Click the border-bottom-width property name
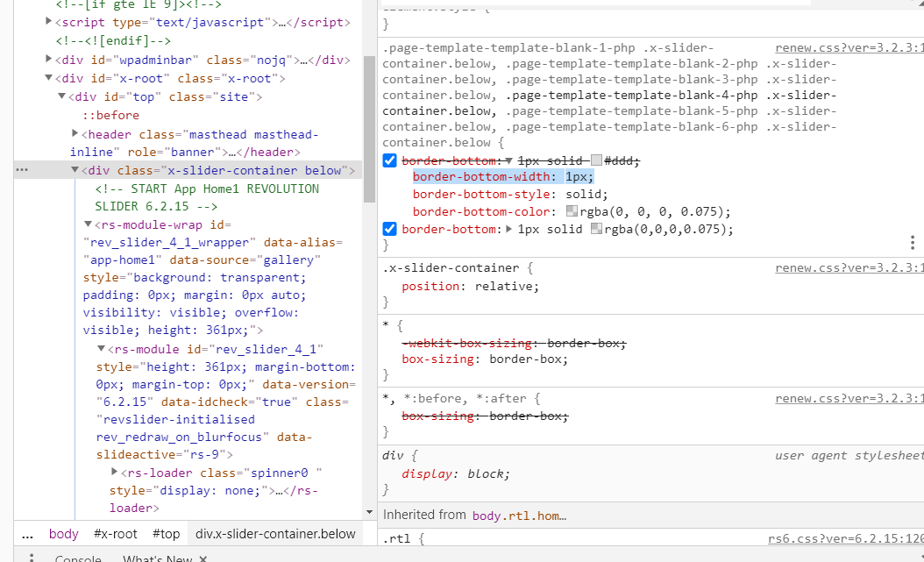The height and width of the screenshot is (562, 924). (x=481, y=176)
